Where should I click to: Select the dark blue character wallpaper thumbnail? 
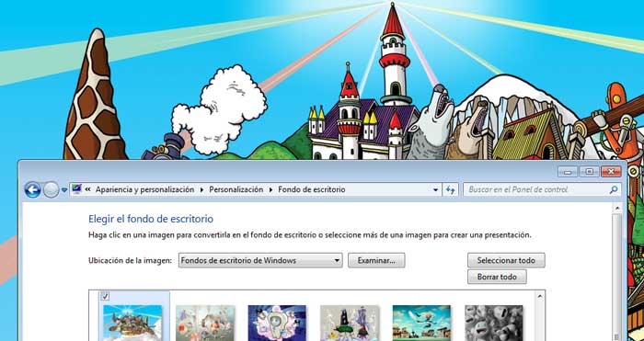pos(277,323)
